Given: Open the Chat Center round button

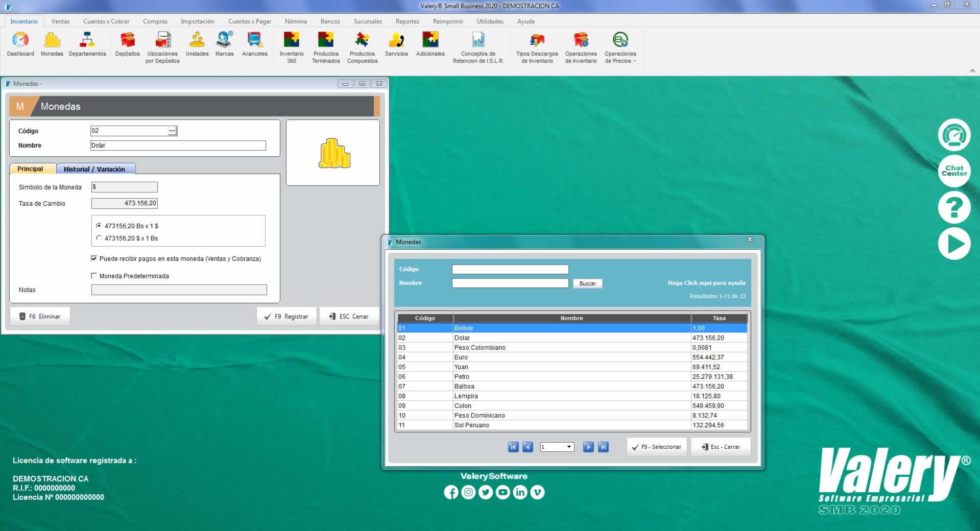Looking at the screenshot, I should point(954,171).
